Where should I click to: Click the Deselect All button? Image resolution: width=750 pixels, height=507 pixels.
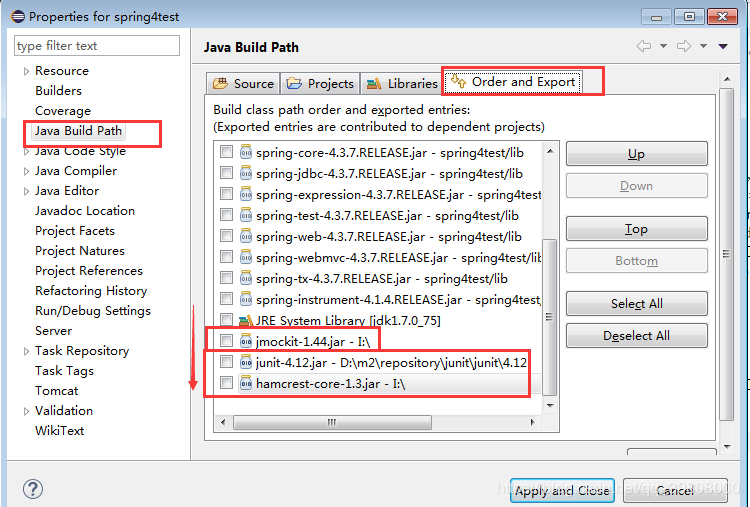click(637, 335)
